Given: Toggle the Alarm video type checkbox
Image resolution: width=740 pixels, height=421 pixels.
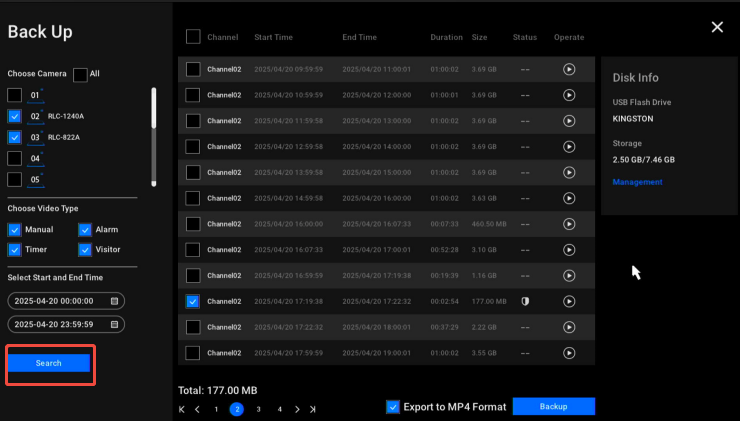Looking at the screenshot, I should click(85, 229).
